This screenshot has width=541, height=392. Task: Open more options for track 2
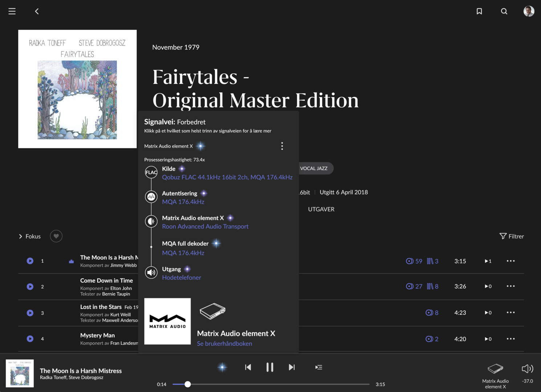(x=510, y=286)
